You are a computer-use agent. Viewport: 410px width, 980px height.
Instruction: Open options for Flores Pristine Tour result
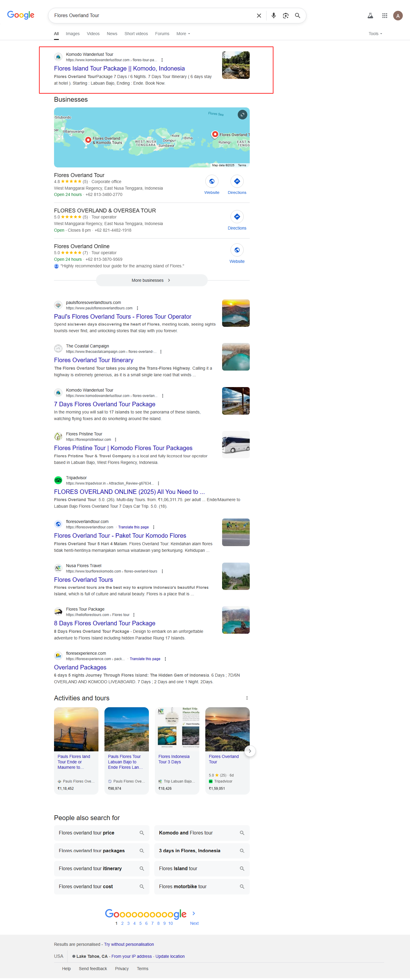coord(115,439)
